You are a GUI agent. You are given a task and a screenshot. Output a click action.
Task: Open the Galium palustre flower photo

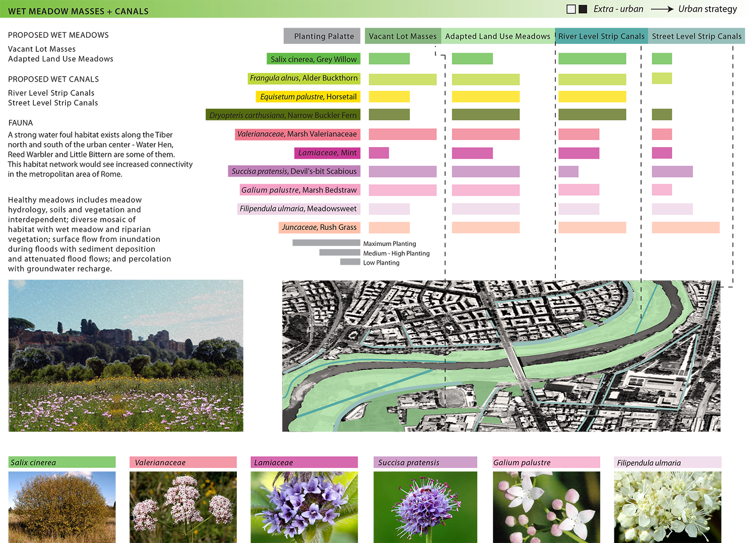point(546,507)
